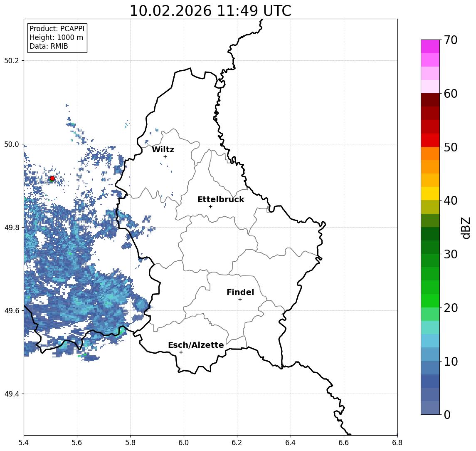Click the red radar site marker dot

click(x=52, y=178)
